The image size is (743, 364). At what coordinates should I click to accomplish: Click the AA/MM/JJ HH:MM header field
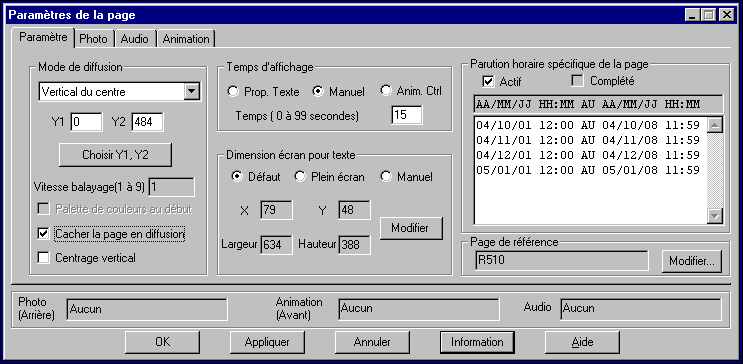click(x=598, y=103)
